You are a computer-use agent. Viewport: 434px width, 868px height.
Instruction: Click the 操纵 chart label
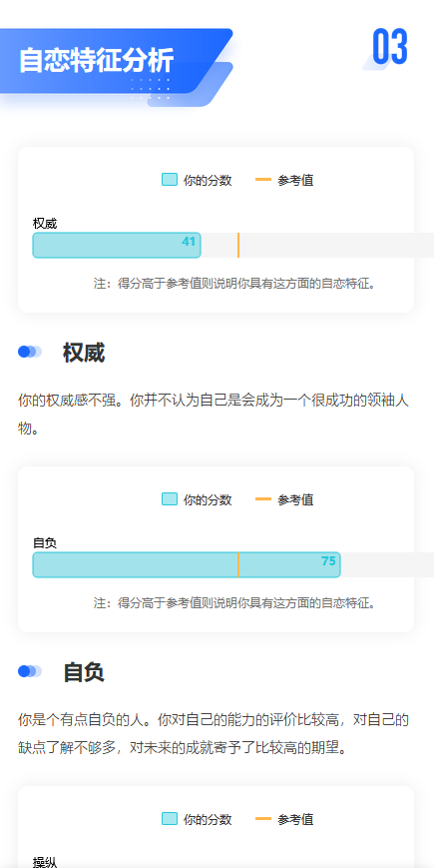tap(45, 862)
